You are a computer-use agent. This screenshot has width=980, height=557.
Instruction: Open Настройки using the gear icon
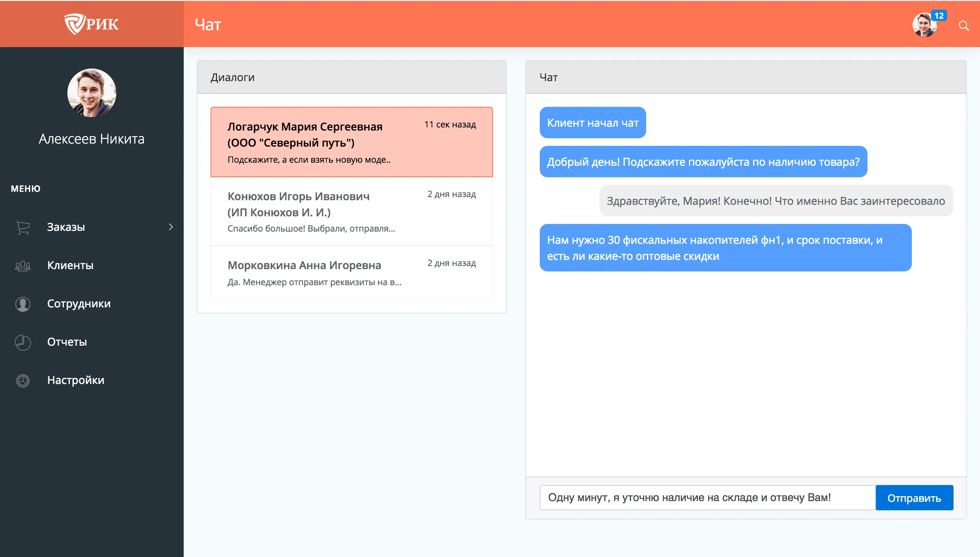(x=22, y=380)
